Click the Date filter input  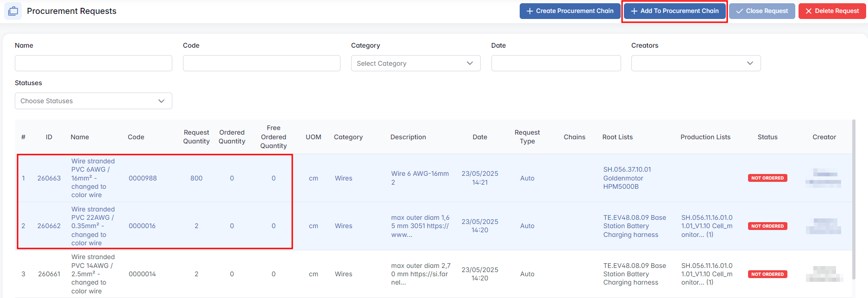coord(556,63)
